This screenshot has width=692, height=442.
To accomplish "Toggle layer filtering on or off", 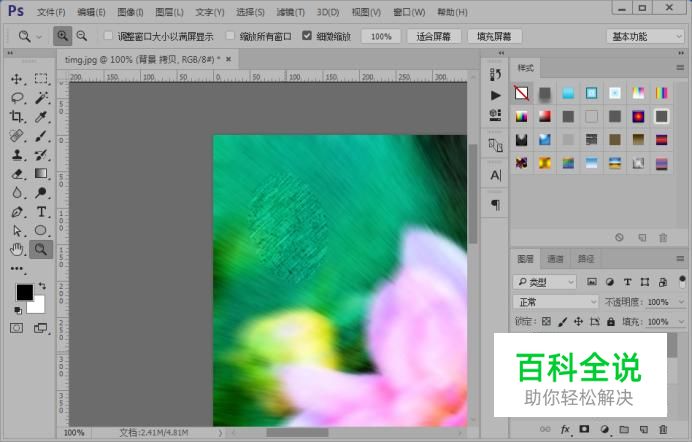I will pos(682,281).
